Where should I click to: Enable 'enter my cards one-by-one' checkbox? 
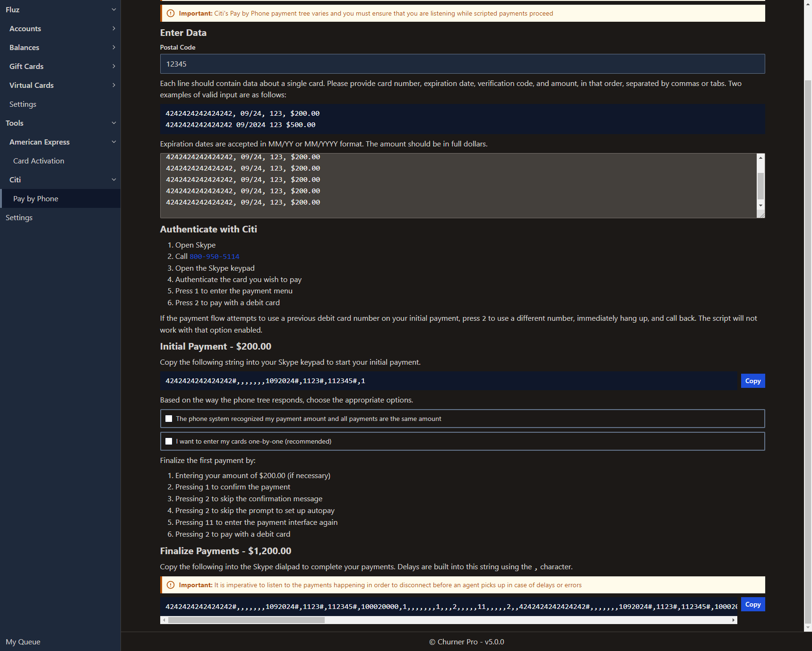(x=169, y=441)
